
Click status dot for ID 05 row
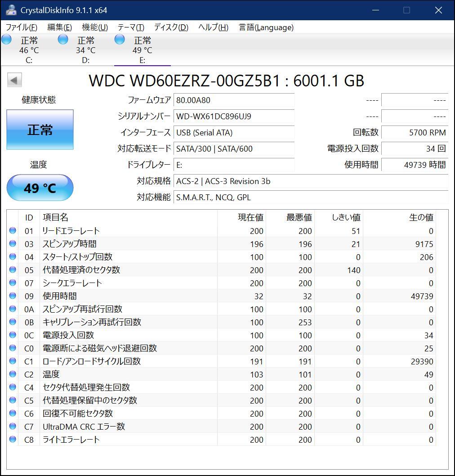pyautogui.click(x=13, y=269)
